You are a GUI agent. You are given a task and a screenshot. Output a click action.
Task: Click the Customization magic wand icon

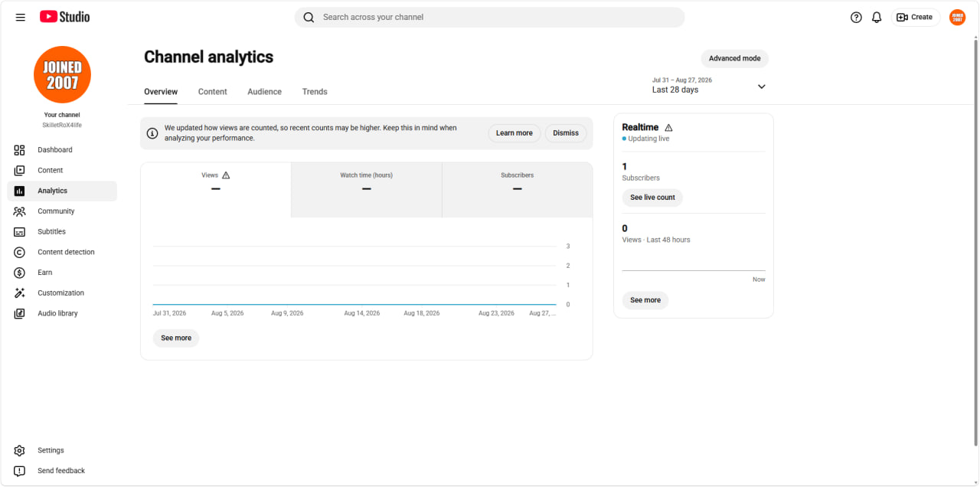20,293
